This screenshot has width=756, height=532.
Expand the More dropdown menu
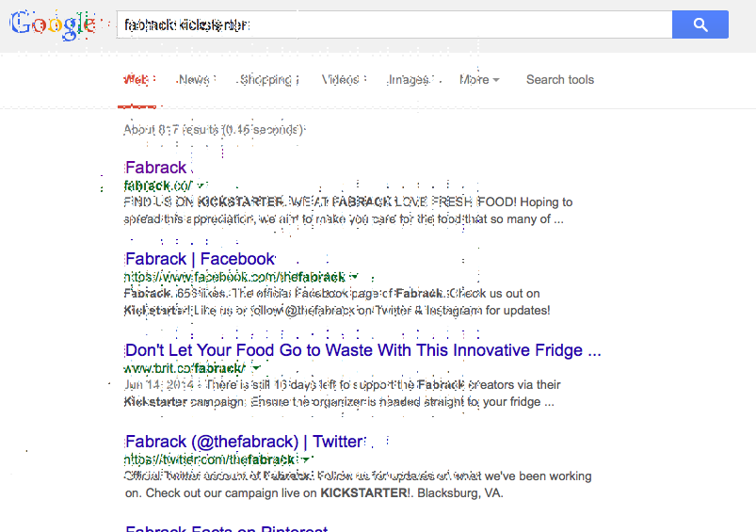[479, 80]
